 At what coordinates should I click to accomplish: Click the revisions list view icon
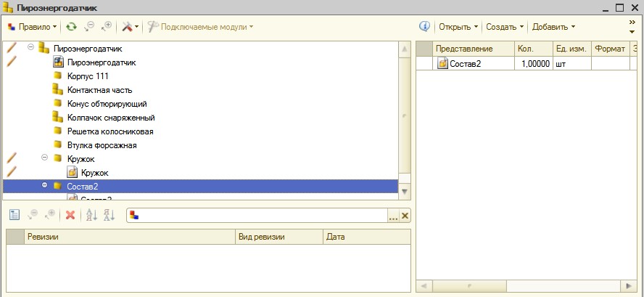click(x=15, y=215)
